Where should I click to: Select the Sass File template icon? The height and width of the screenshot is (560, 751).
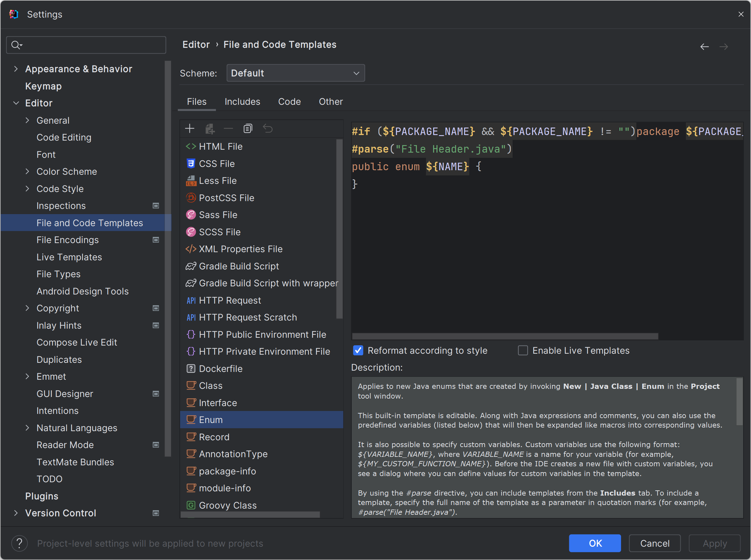click(x=191, y=214)
